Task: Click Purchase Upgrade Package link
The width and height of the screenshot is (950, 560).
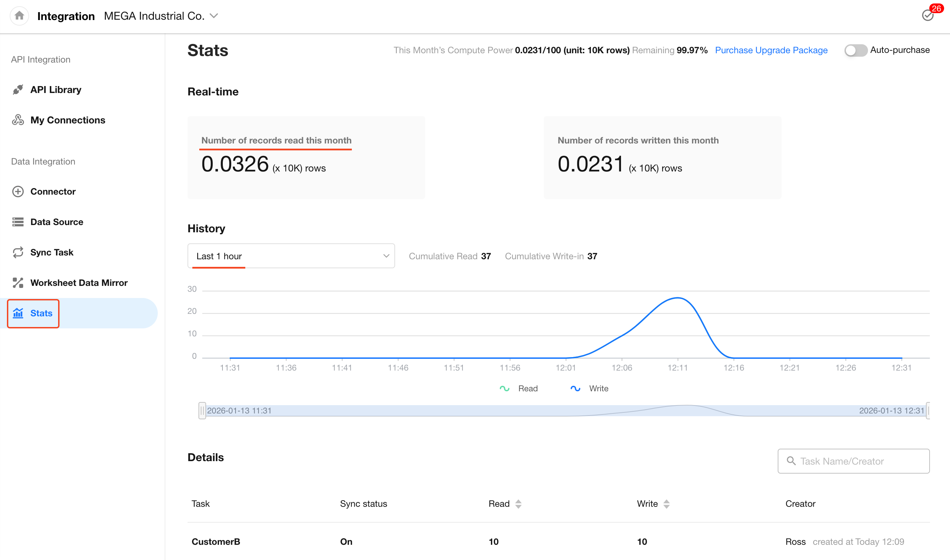Action: pos(771,50)
